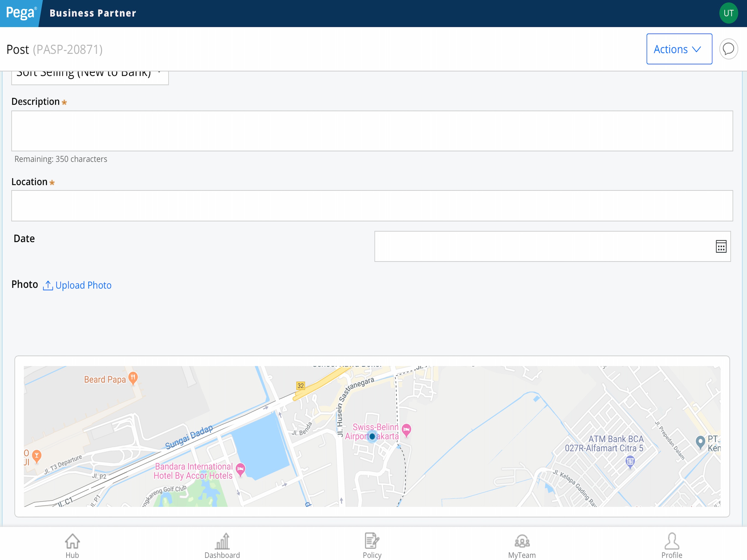Image resolution: width=747 pixels, height=560 pixels.
Task: Switch to the Policy tab
Action: tap(372, 546)
